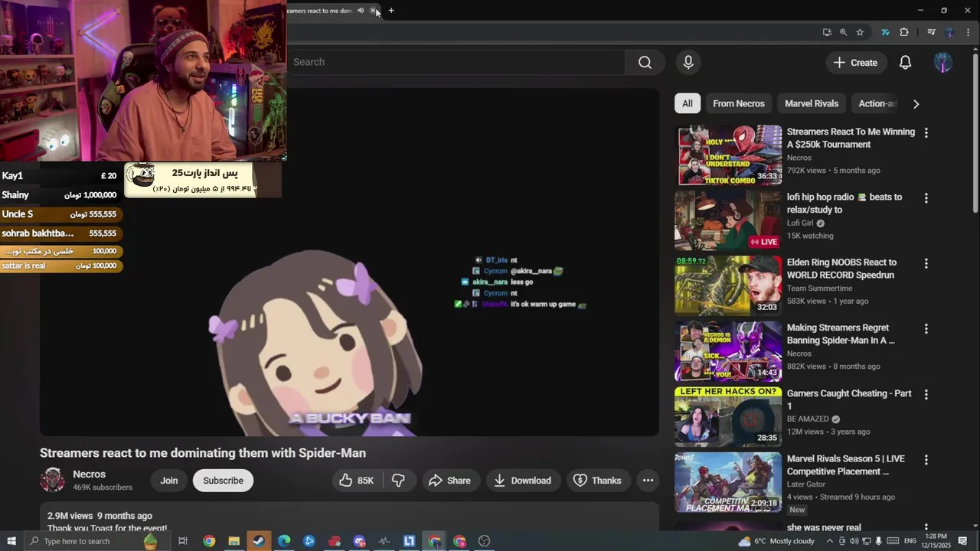Bookmark this page with star icon

(860, 32)
